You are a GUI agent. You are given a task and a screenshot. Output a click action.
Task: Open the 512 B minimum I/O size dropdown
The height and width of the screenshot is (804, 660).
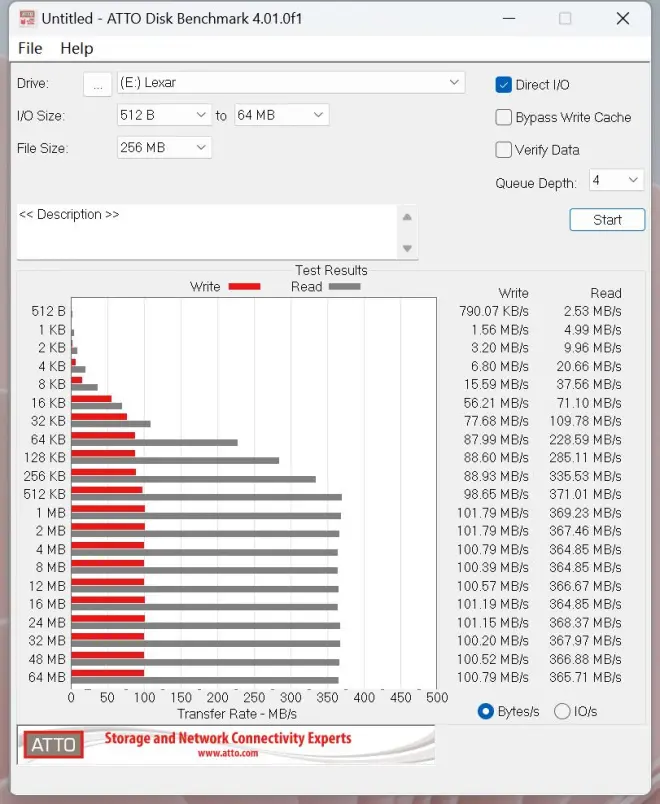pyautogui.click(x=164, y=115)
